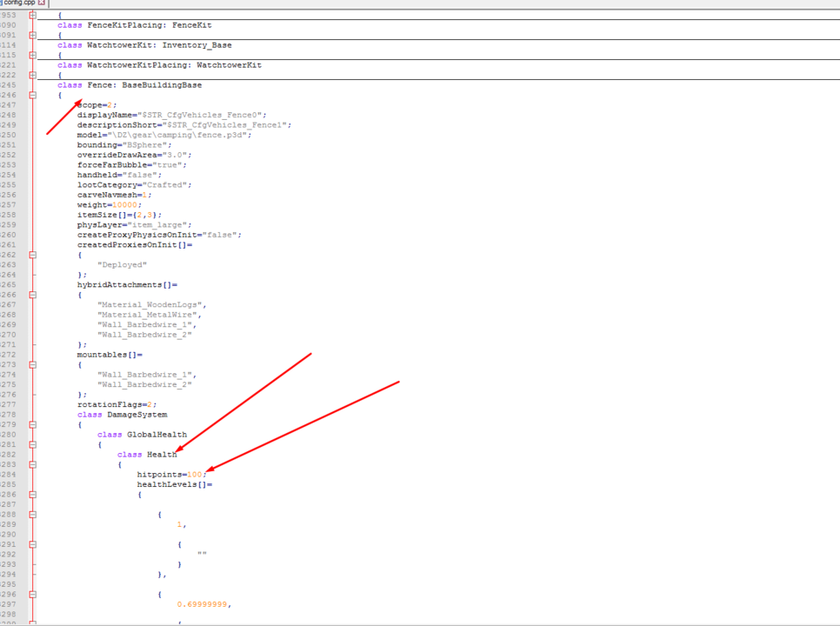Collapse the mountables array fold marker
The height and width of the screenshot is (626, 840).
click(33, 364)
